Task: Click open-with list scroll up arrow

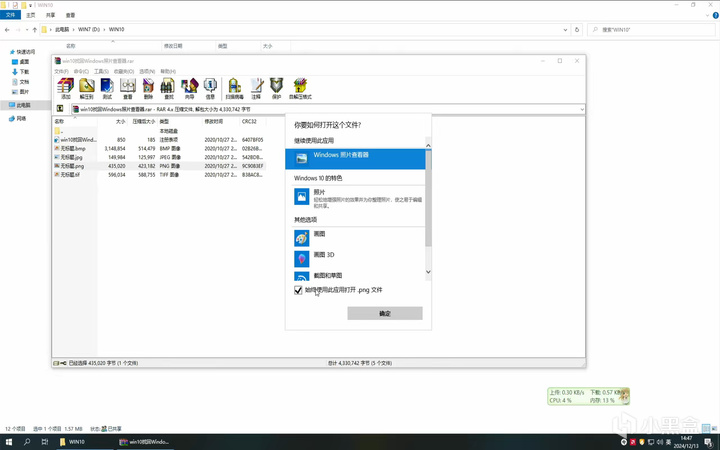Action: point(428,146)
